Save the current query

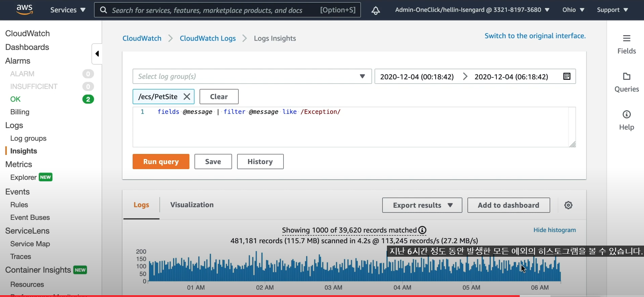click(x=213, y=162)
